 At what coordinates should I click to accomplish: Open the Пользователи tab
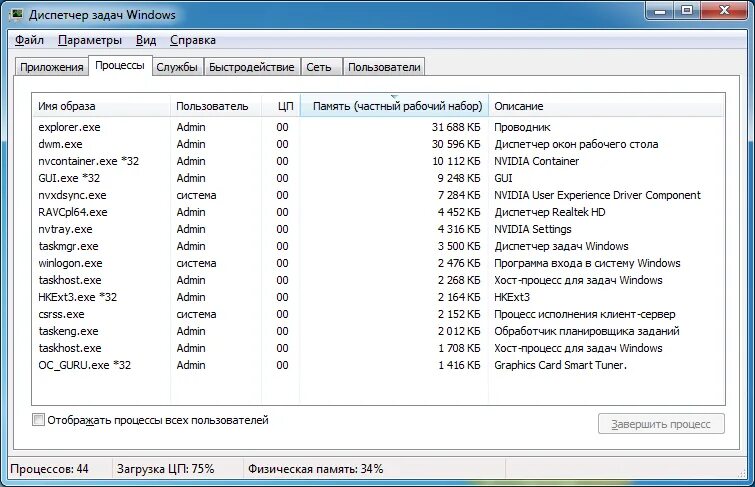(384, 67)
